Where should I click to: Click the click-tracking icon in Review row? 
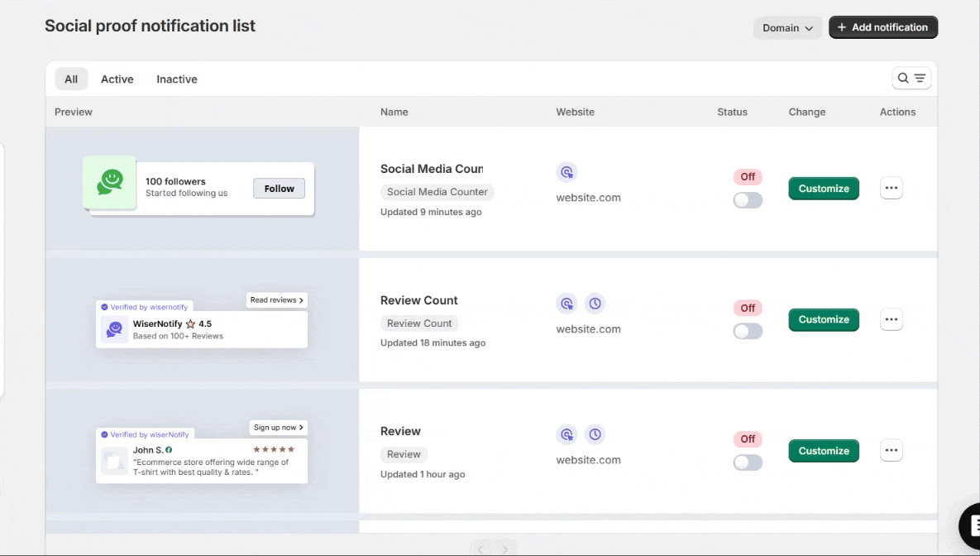[566, 434]
